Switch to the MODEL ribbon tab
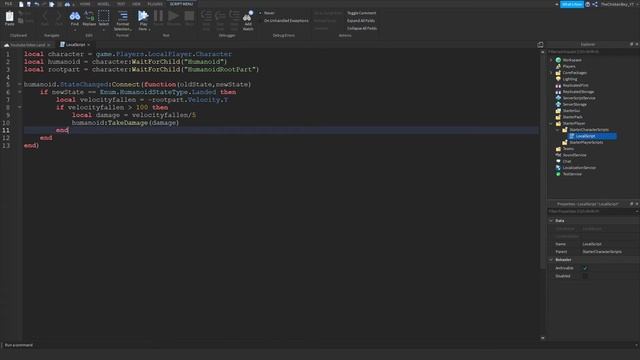The image size is (640, 360). [103, 4]
